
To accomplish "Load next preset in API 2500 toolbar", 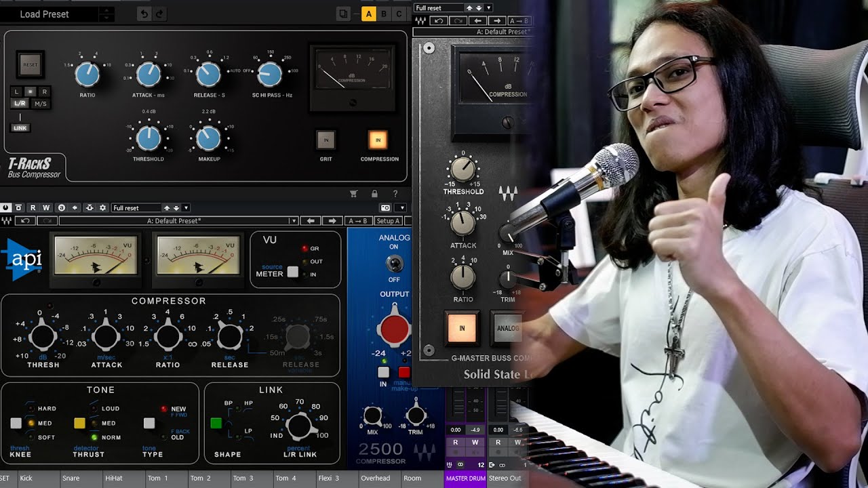I will pyautogui.click(x=332, y=220).
